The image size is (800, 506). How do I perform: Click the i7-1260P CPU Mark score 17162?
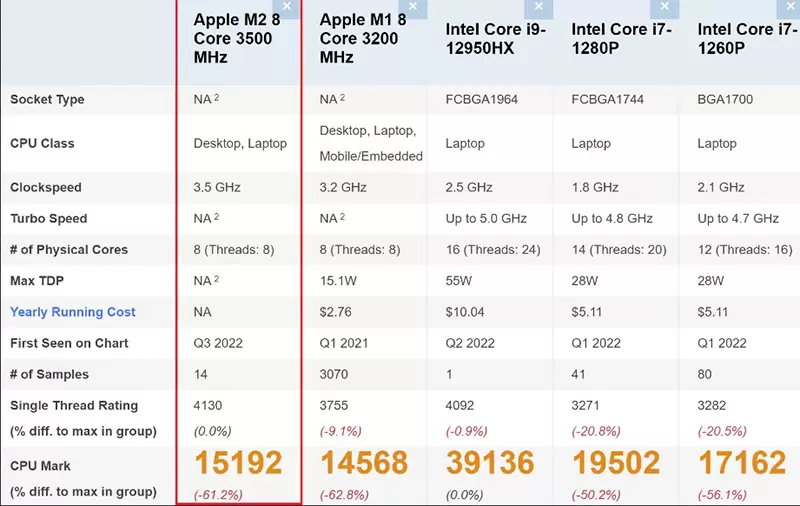[x=741, y=463]
